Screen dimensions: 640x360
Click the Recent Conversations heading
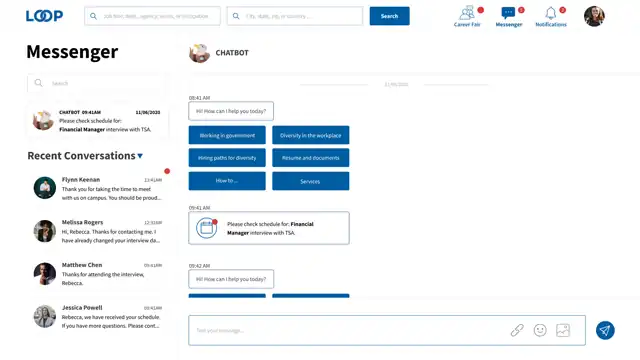[81, 156]
